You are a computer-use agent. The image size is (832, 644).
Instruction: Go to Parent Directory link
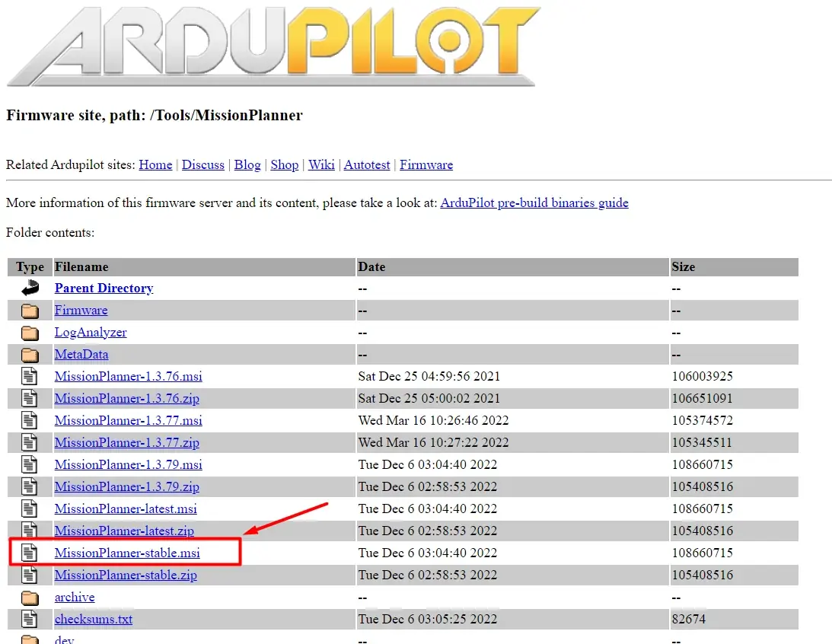pyautogui.click(x=104, y=288)
